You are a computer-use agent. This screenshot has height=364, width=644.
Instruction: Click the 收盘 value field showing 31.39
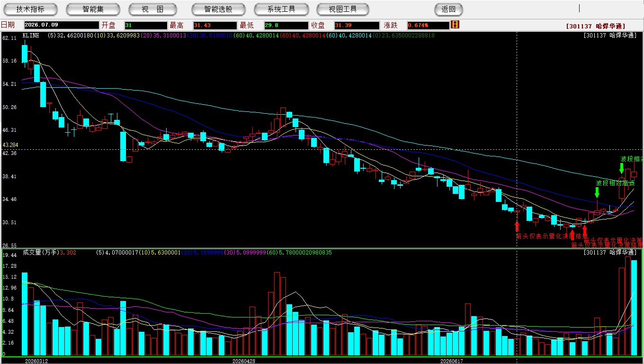coord(357,25)
